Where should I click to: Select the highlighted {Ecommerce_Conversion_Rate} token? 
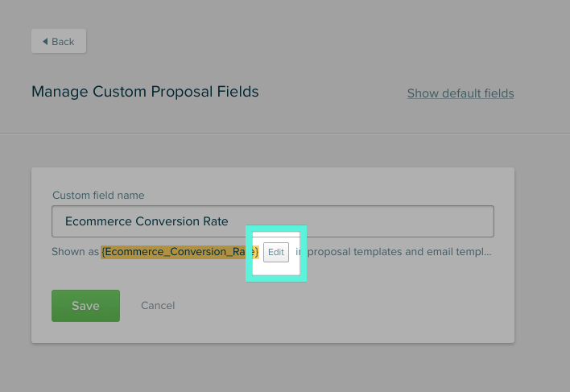pos(180,252)
